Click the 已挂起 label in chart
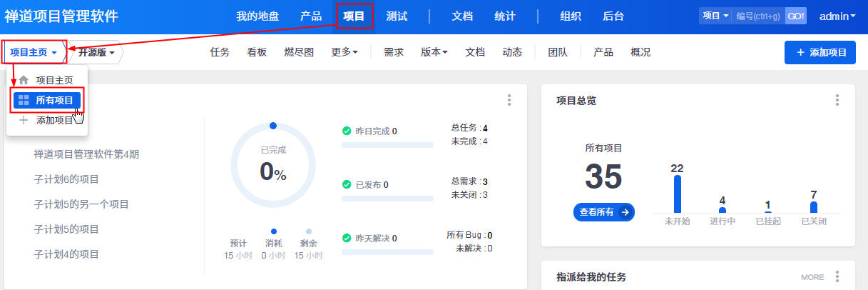Viewport: 868px width, 290px height. pos(768,221)
